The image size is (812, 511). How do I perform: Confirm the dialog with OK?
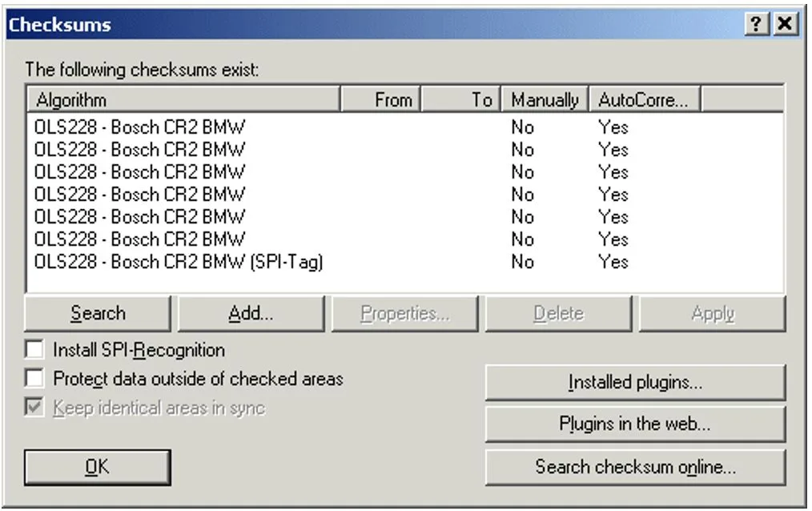pyautogui.click(x=98, y=467)
